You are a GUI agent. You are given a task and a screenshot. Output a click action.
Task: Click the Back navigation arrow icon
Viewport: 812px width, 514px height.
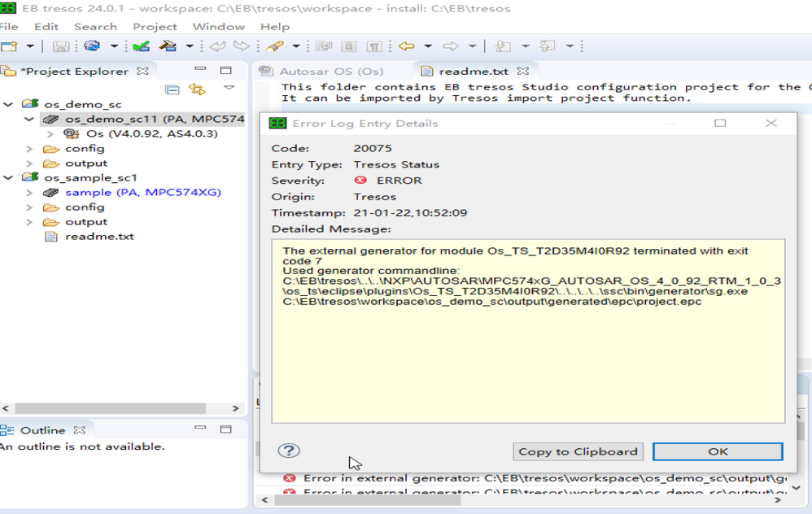[404, 47]
